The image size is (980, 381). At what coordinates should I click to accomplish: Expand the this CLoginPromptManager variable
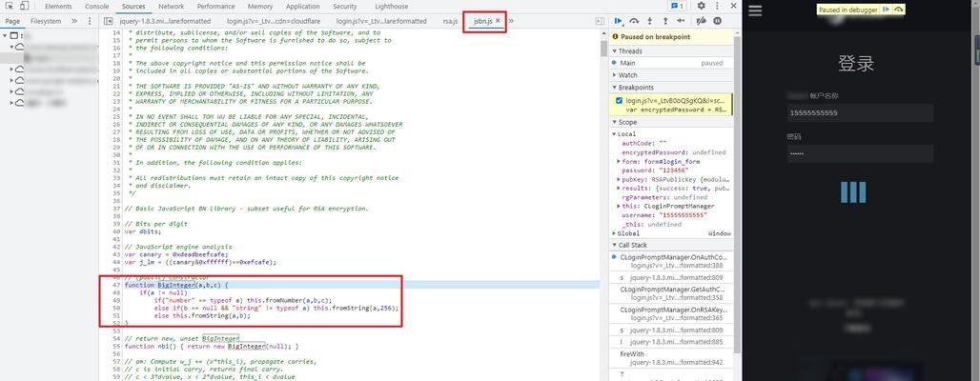(619, 206)
